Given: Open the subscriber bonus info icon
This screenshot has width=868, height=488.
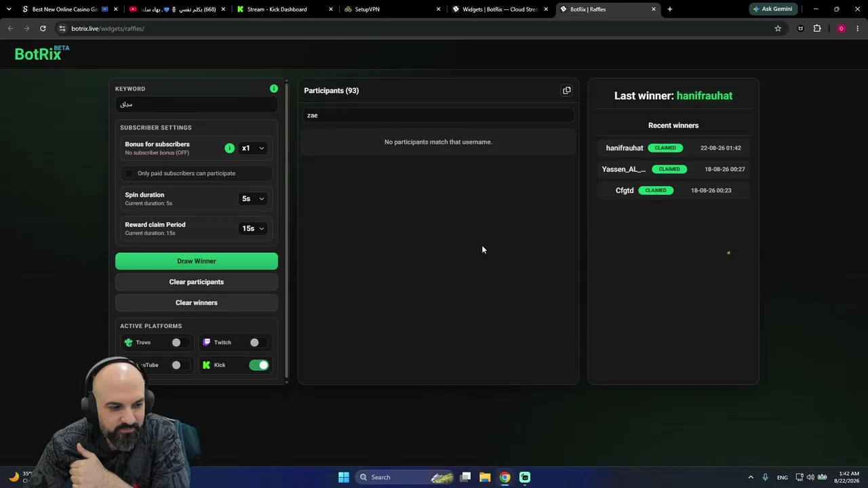Looking at the screenshot, I should pyautogui.click(x=229, y=148).
